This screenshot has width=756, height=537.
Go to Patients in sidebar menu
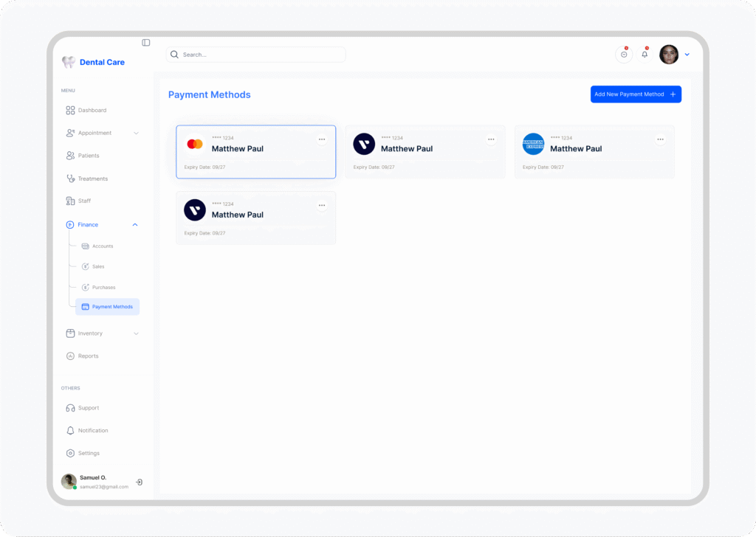click(x=88, y=156)
